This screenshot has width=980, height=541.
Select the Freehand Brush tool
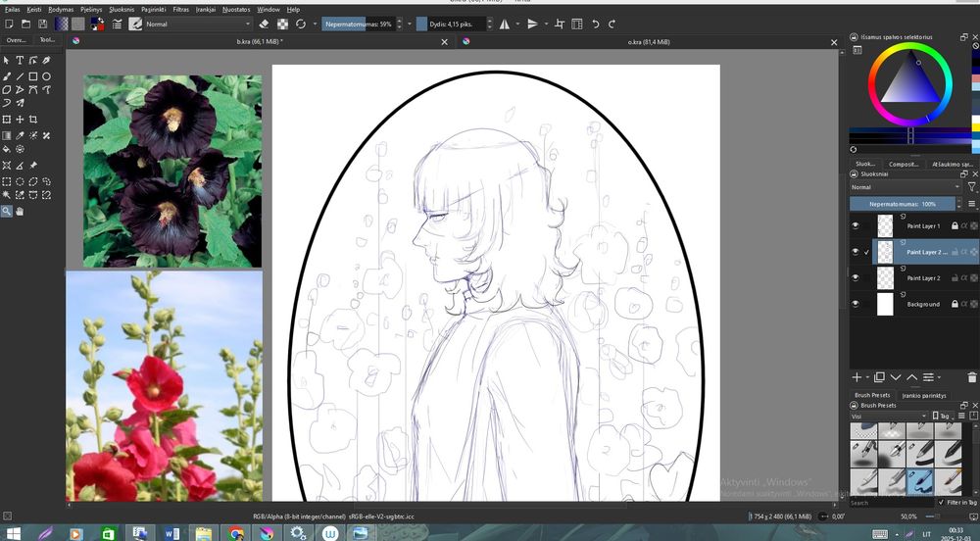pyautogui.click(x=6, y=76)
